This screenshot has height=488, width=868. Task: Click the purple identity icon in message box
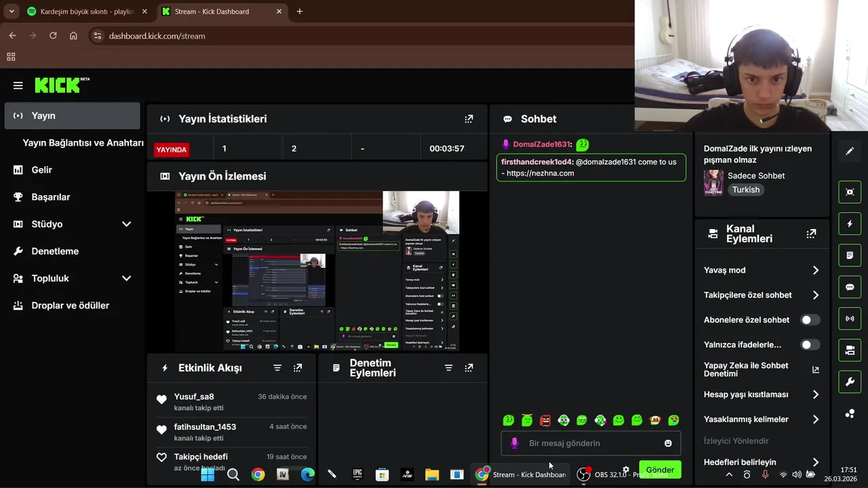(x=514, y=443)
